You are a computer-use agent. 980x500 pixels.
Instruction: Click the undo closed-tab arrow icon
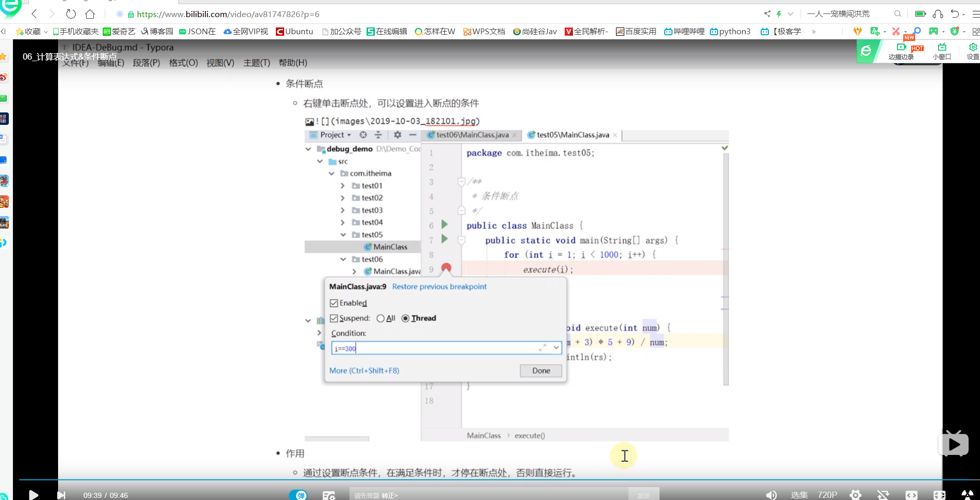tap(955, 14)
